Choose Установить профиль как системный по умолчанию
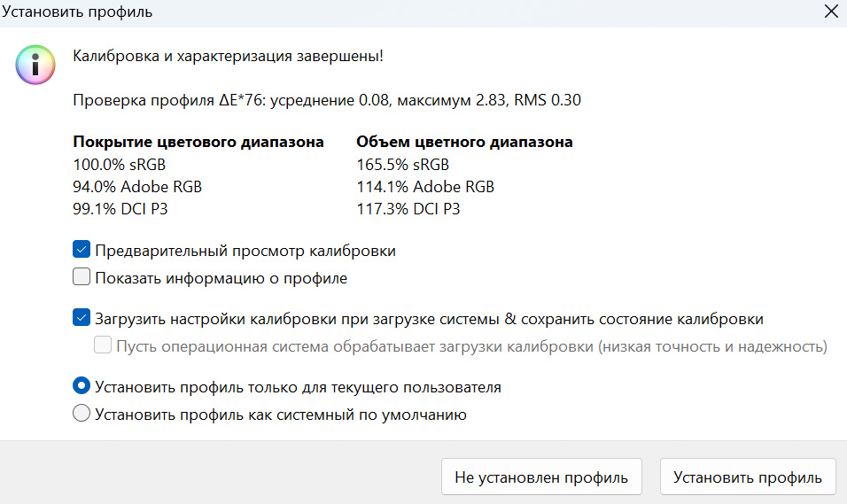Screen dimensions: 847x504 (82, 414)
